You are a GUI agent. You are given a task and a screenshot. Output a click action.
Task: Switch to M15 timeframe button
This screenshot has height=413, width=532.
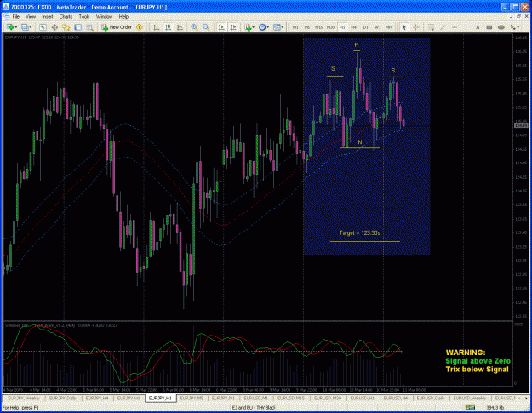click(x=318, y=27)
